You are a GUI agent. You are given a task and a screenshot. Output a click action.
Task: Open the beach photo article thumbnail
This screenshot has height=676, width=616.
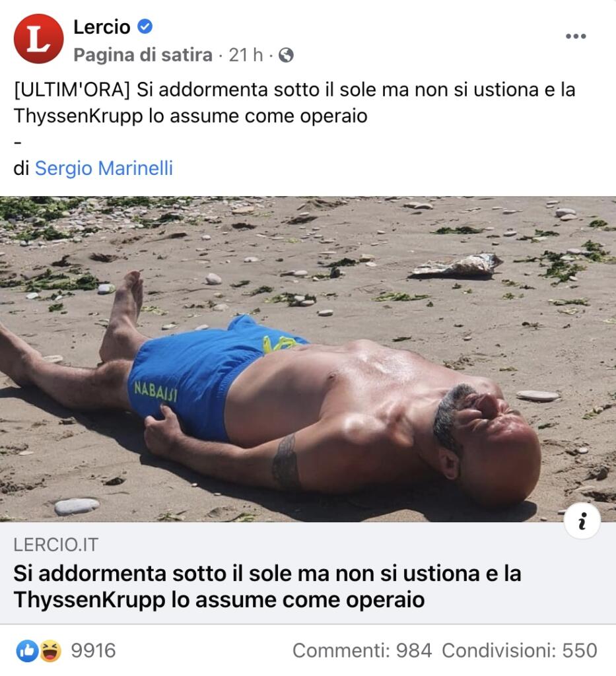click(308, 359)
